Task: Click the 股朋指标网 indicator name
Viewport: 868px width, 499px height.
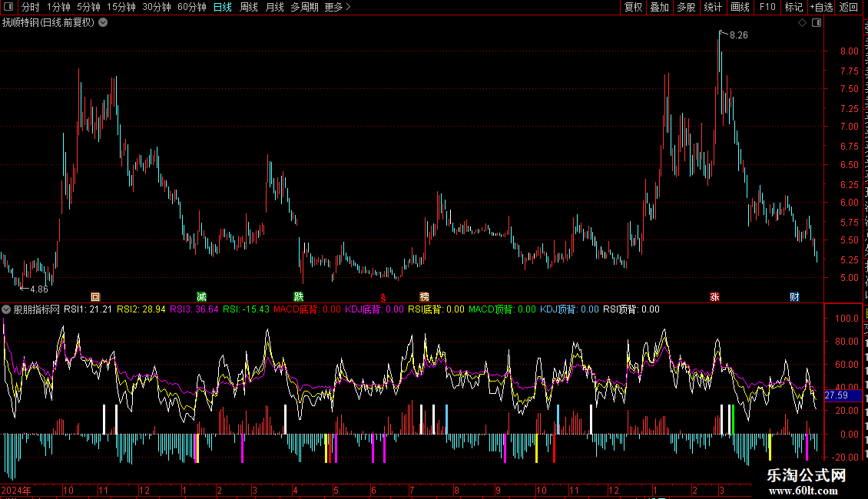Action: [37, 309]
